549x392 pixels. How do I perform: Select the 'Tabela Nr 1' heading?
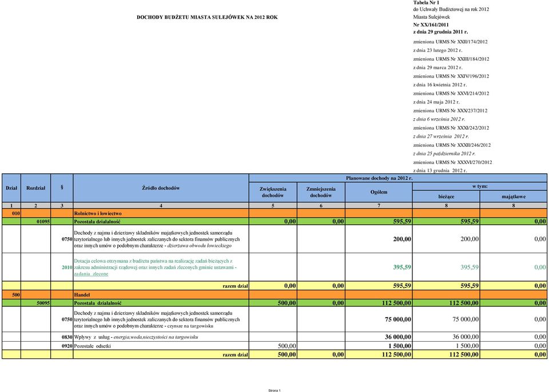pyautogui.click(x=426, y=2)
